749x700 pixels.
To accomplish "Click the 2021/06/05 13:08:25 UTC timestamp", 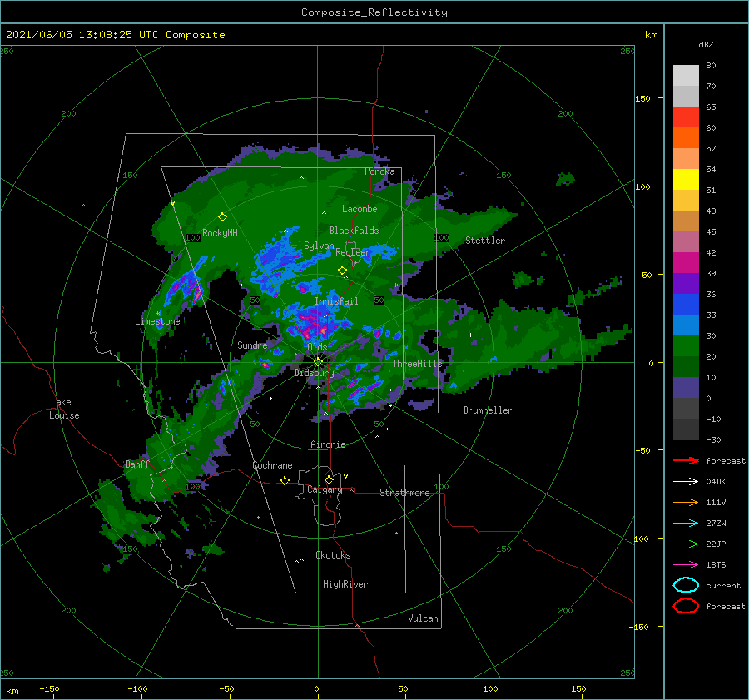I will (115, 35).
